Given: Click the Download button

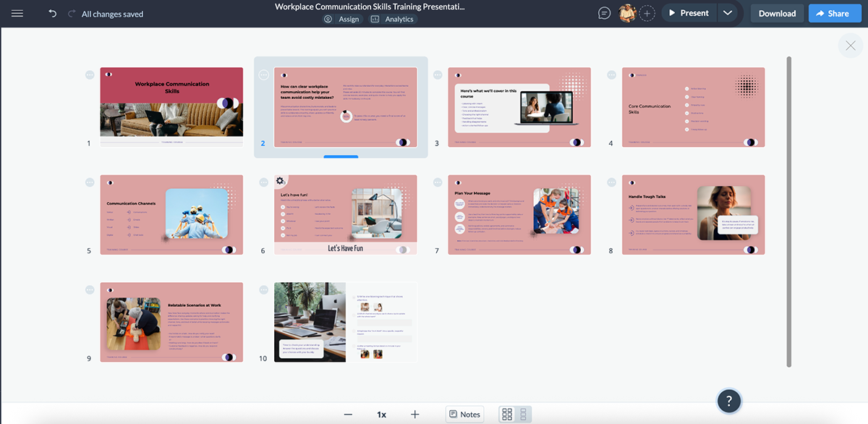Looking at the screenshot, I should coord(776,13).
